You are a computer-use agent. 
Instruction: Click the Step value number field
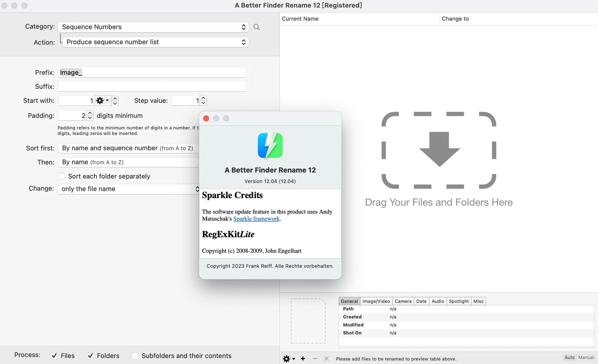pyautogui.click(x=186, y=100)
